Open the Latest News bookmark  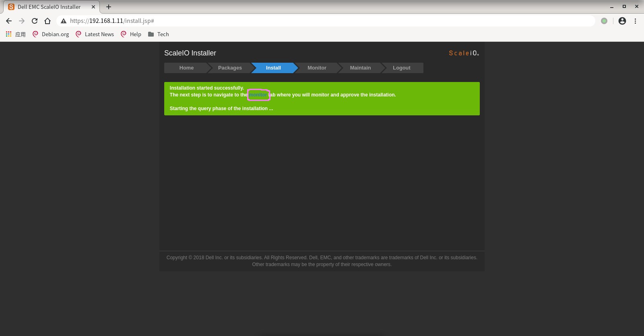95,34
